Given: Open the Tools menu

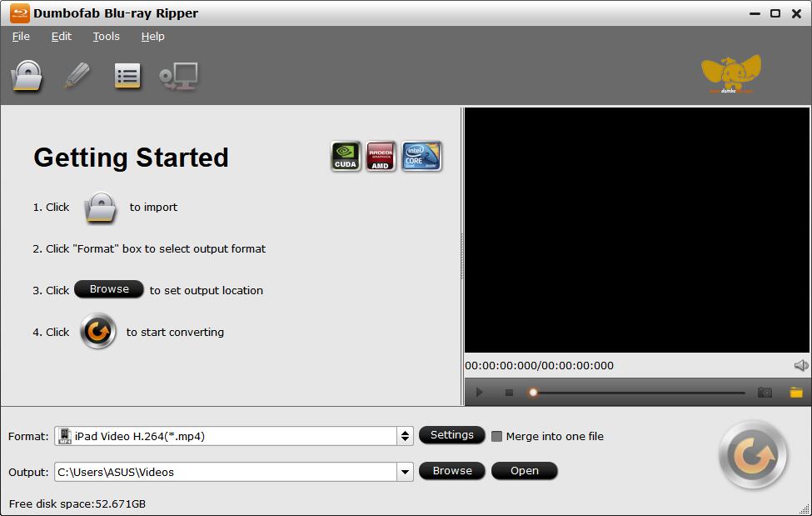Looking at the screenshot, I should [106, 37].
